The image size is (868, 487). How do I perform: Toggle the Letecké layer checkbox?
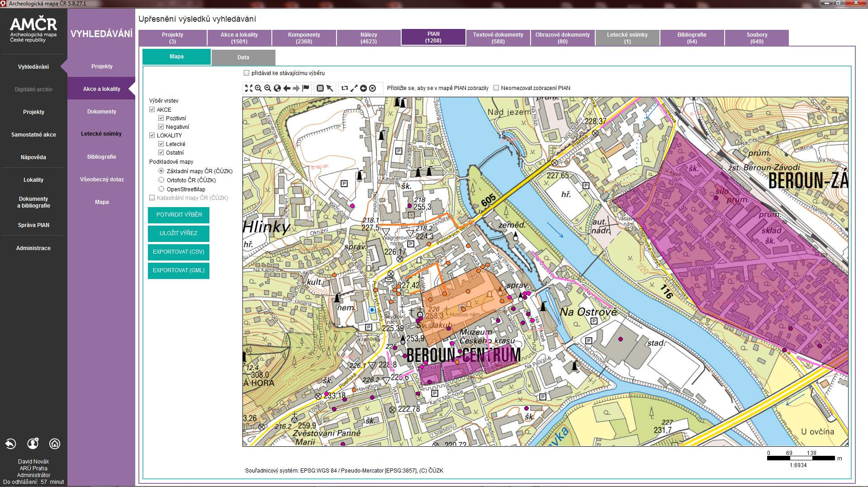tap(161, 144)
